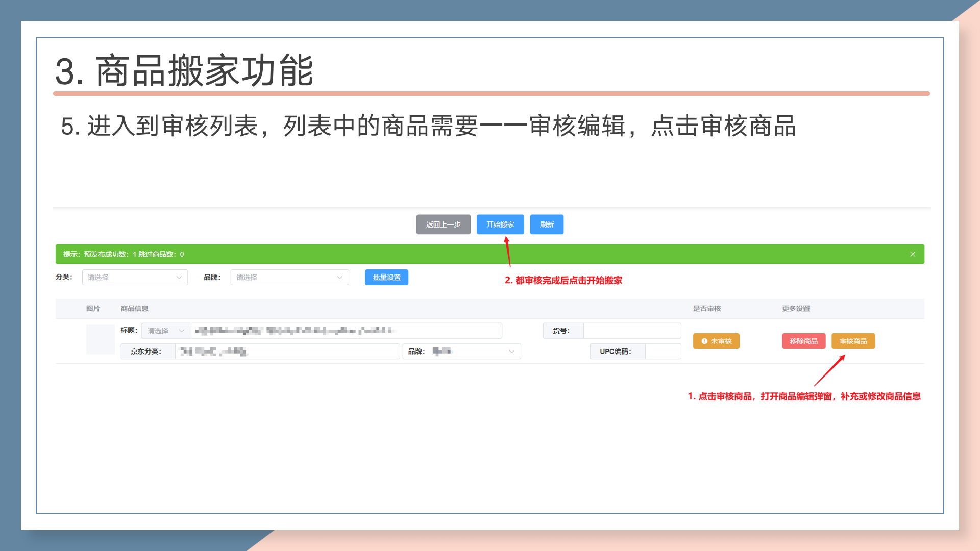Click the 批量设置 button

386,278
